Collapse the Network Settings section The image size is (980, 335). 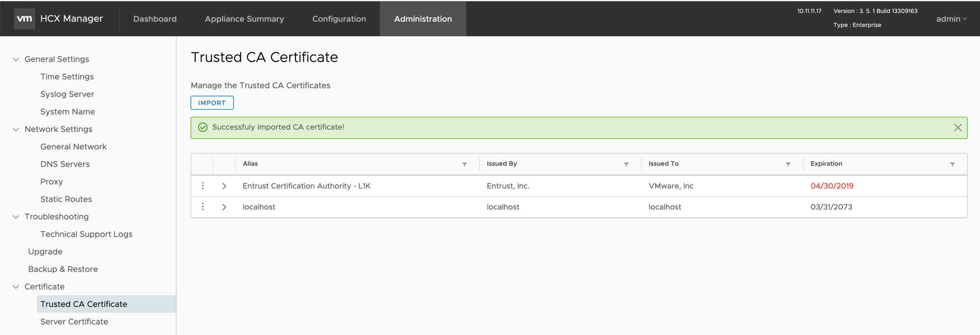point(16,129)
